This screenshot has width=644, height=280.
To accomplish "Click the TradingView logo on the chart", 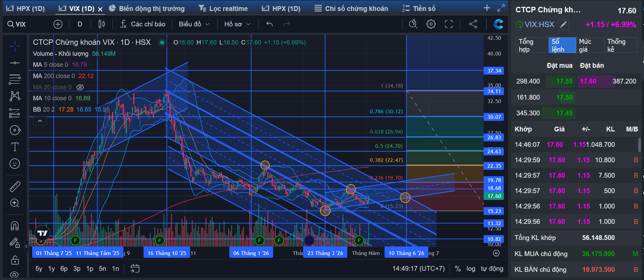I will (x=42, y=233).
